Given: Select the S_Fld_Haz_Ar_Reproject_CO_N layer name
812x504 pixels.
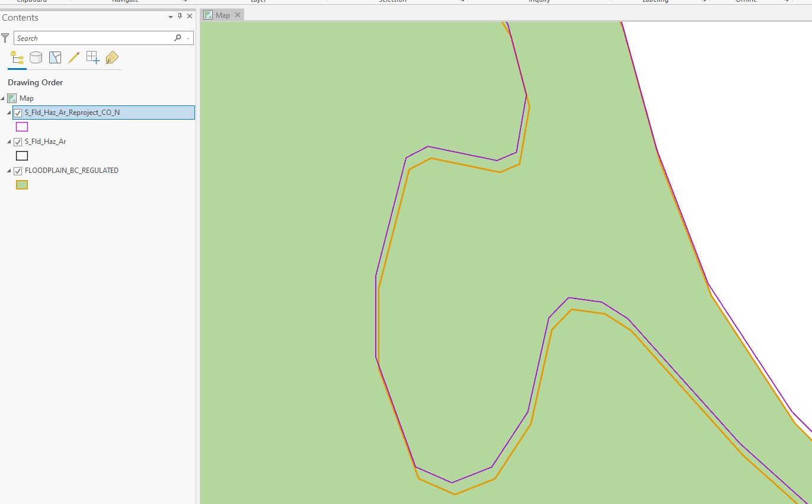Looking at the screenshot, I should pos(72,113).
